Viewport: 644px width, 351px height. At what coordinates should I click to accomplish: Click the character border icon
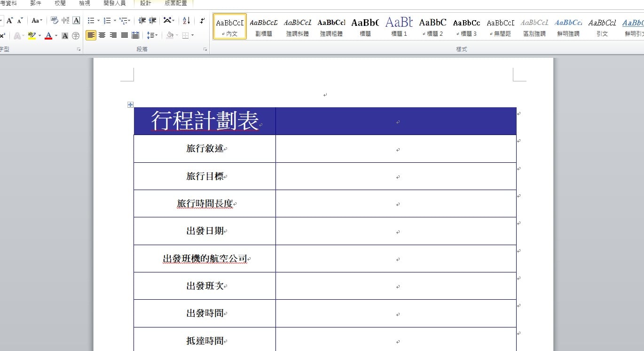[76, 21]
